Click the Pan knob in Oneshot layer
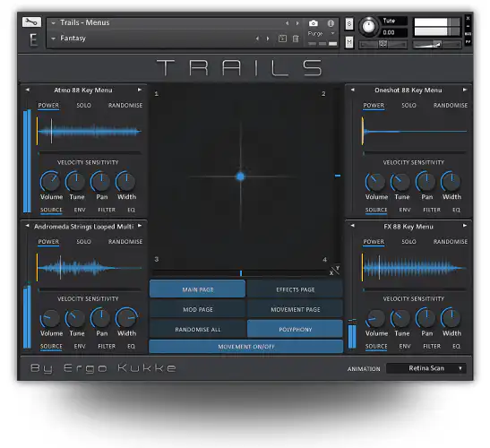The image size is (490, 448). pyautogui.click(x=426, y=181)
